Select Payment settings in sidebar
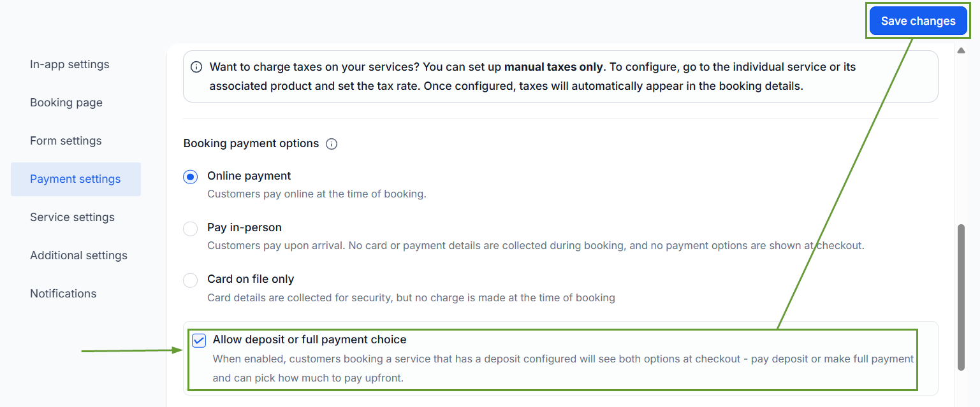Viewport: 980px width, 407px height. [x=76, y=179]
